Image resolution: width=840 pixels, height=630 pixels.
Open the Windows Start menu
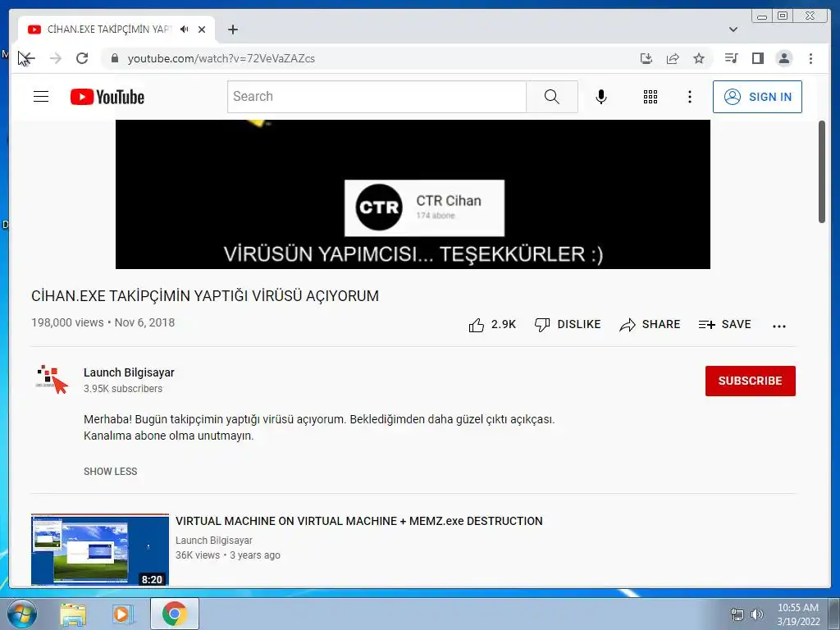tap(21, 614)
